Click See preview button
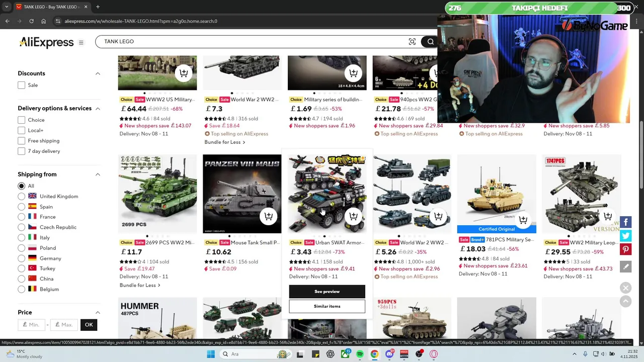Screen dimensions: 644x362 [327, 292]
